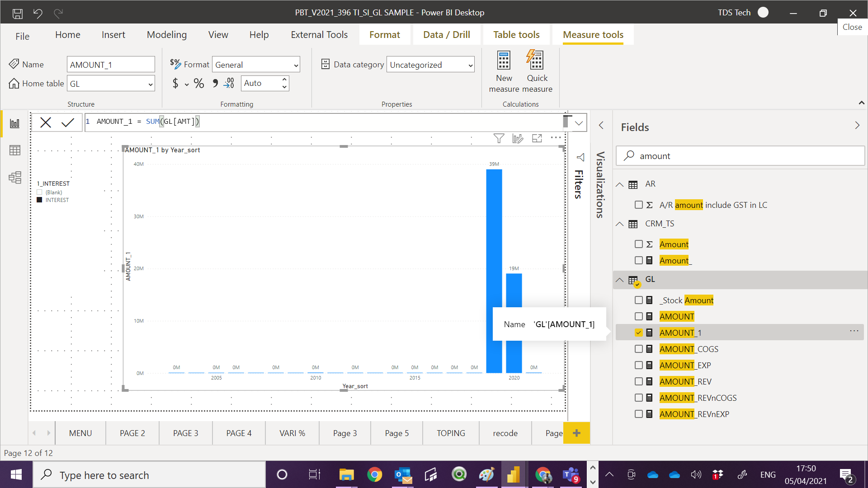Viewport: 868px width, 488px height.
Task: Open the External Tools tab
Action: pos(319,35)
